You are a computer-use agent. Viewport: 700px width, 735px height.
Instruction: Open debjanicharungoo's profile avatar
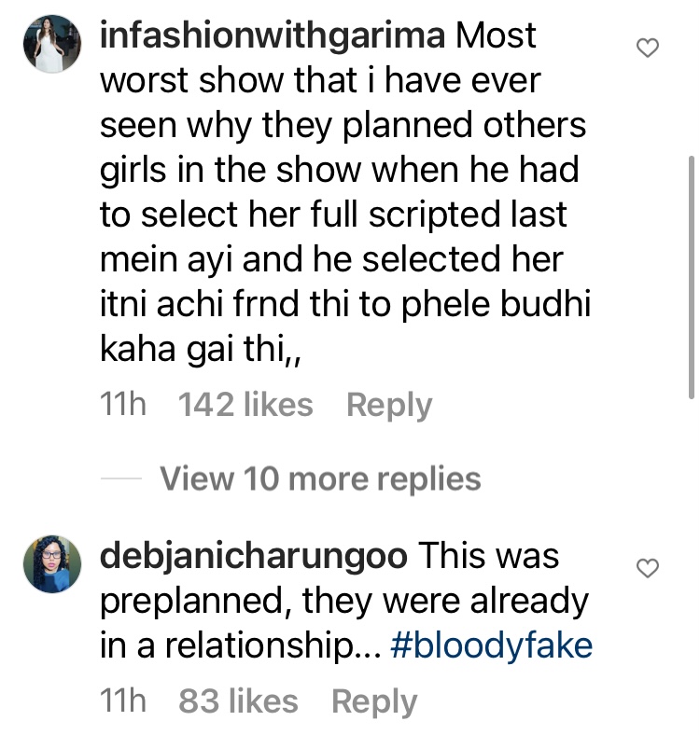click(49, 563)
